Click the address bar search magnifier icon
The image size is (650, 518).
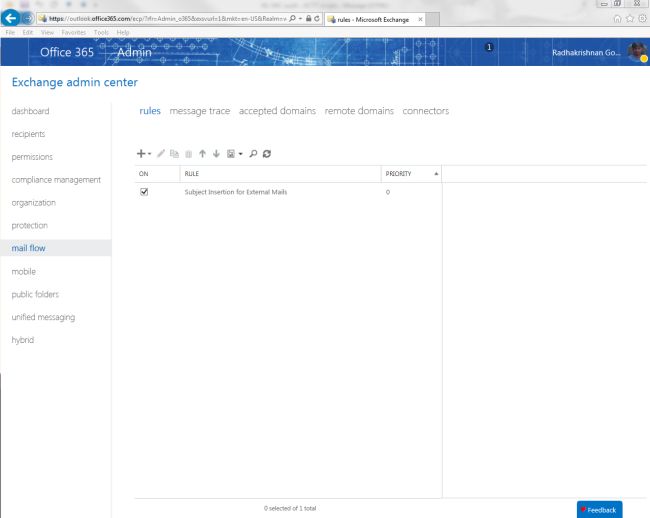(293, 18)
